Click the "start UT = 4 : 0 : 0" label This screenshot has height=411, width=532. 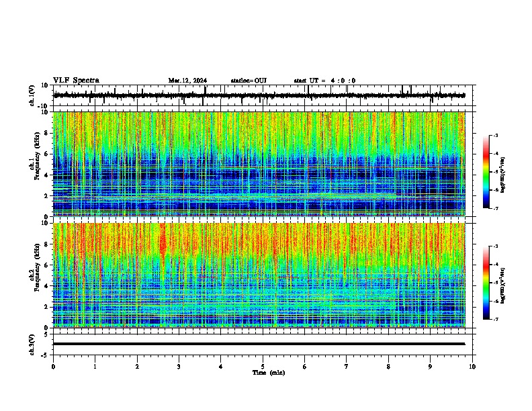pos(324,81)
